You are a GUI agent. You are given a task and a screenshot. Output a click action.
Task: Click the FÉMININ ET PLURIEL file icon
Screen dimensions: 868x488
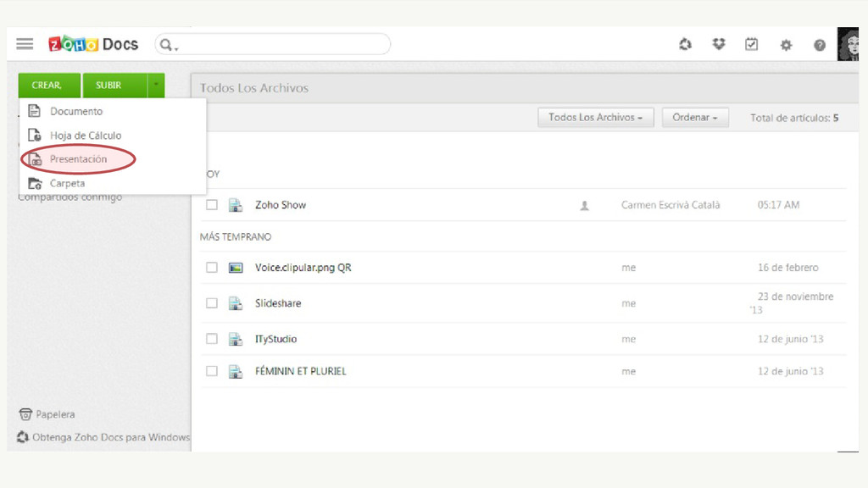(x=236, y=371)
